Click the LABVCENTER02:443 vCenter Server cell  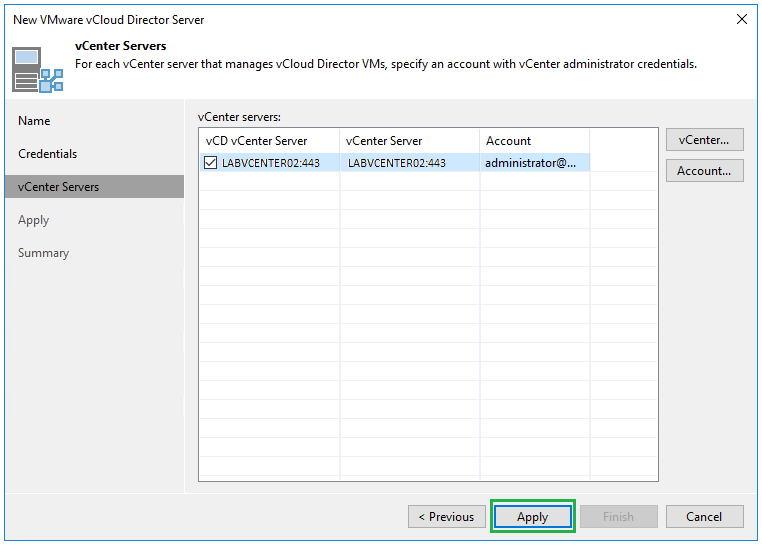[397, 163]
